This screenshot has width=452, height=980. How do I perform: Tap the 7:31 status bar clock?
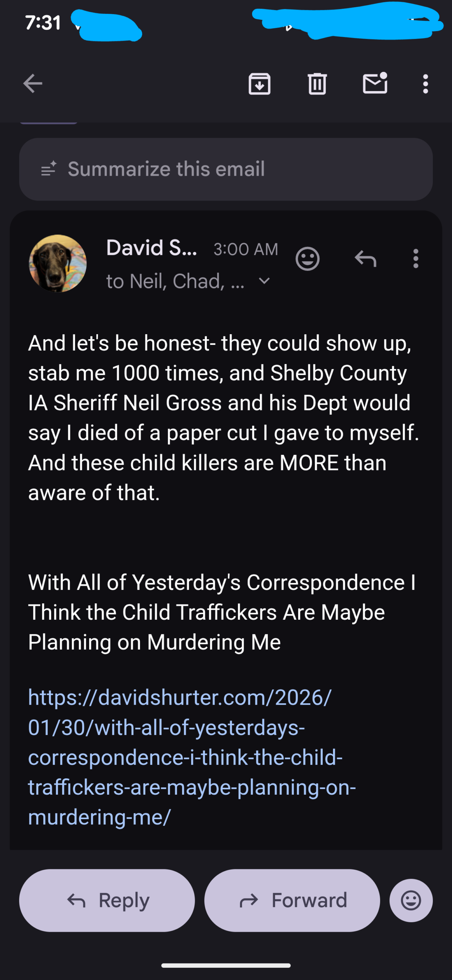[43, 23]
